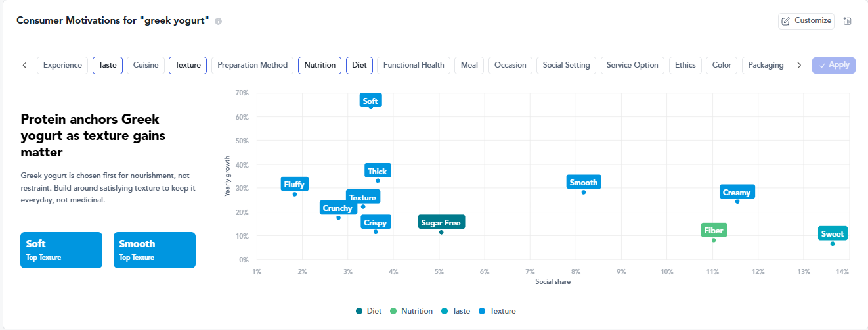Viewport: 868px width, 330px height.
Task: Click the Soft data point label
Action: point(370,101)
